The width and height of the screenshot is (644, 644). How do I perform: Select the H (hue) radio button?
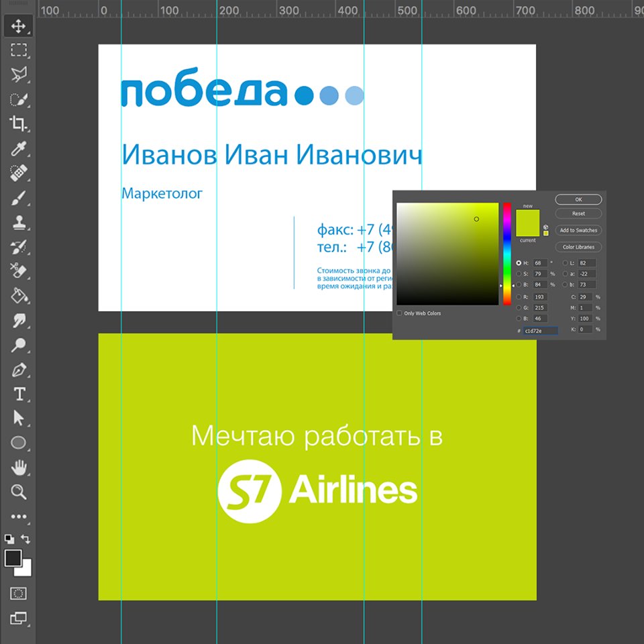pyautogui.click(x=519, y=263)
